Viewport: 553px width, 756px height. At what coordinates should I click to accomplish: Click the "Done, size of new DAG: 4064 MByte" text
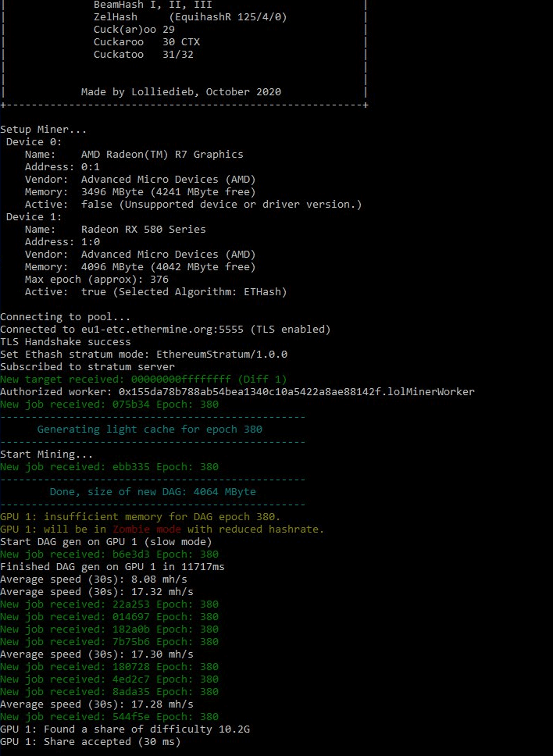click(152, 492)
